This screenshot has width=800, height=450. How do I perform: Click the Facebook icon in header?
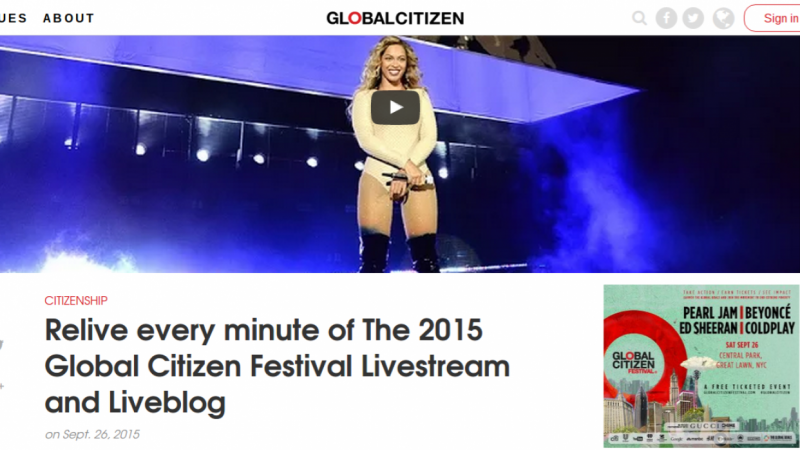666,18
